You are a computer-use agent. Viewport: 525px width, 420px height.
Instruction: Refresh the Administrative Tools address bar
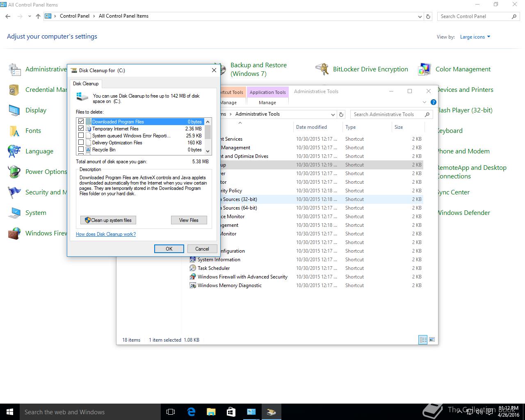pyautogui.click(x=341, y=114)
